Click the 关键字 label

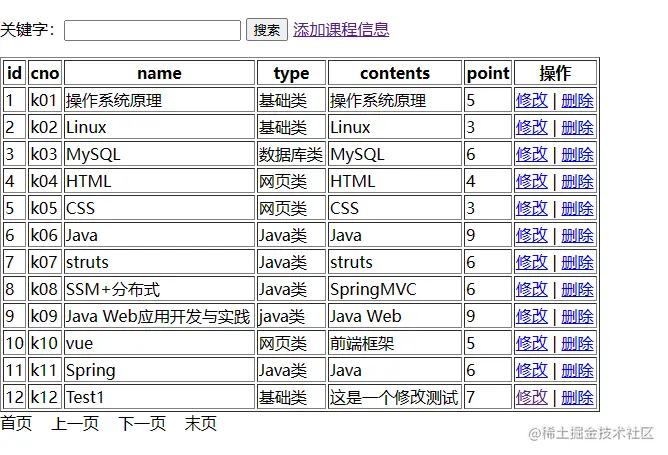click(28, 30)
